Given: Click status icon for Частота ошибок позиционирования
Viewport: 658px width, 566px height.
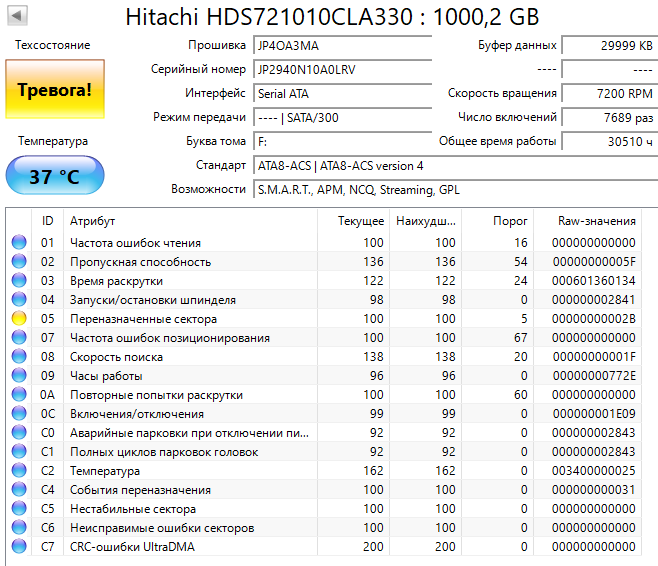Looking at the screenshot, I should pos(19,337).
